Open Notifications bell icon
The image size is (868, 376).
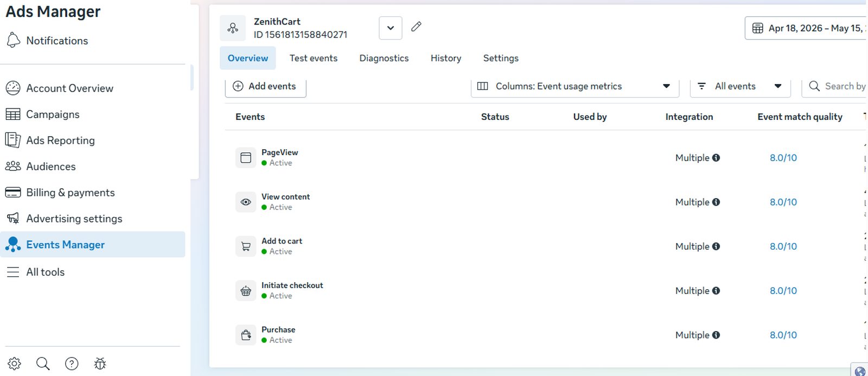(13, 40)
